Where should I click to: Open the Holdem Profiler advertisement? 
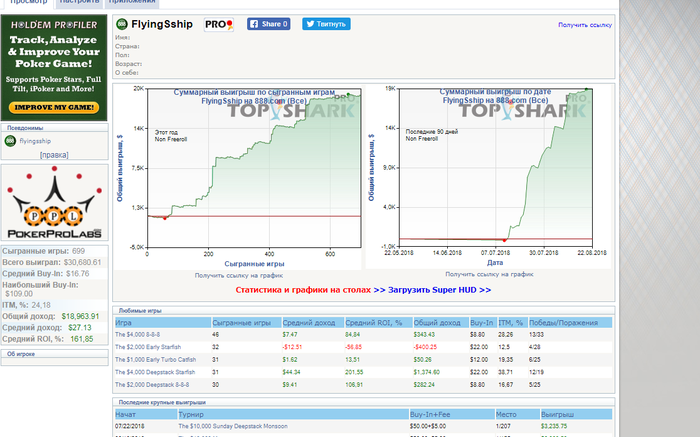(x=54, y=67)
